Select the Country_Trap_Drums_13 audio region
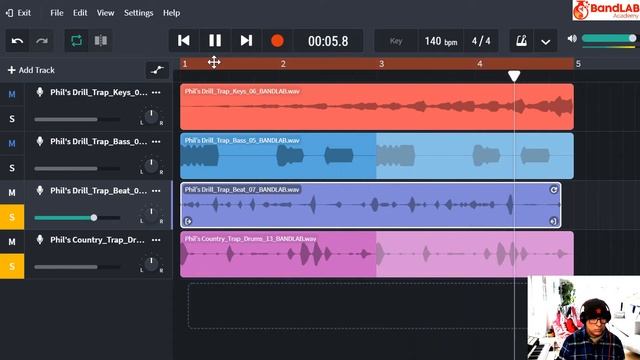Image resolution: width=640 pixels, height=360 pixels. (377, 254)
